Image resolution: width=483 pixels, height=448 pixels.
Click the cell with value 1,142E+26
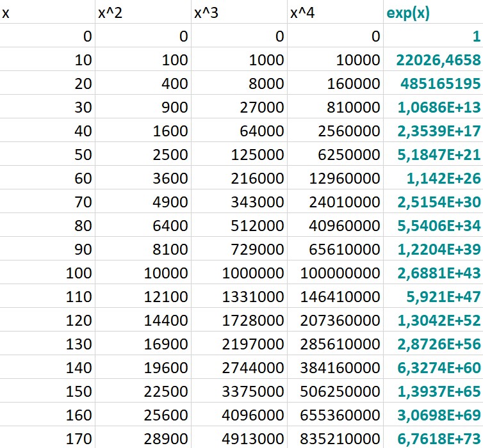[x=434, y=178]
